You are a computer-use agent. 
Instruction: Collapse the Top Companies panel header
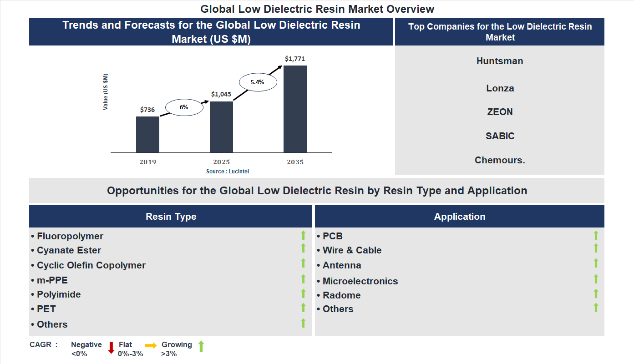pyautogui.click(x=500, y=31)
